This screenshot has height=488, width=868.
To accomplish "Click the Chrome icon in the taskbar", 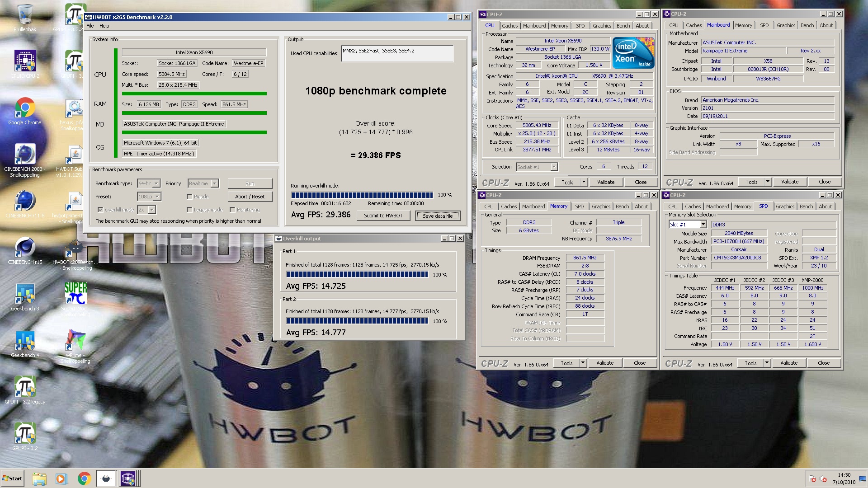I will (x=84, y=479).
